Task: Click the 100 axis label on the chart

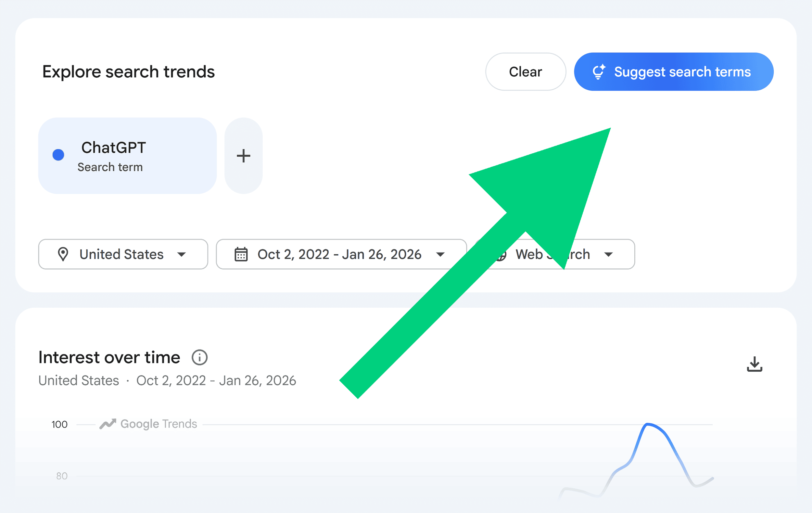Action: coord(59,424)
